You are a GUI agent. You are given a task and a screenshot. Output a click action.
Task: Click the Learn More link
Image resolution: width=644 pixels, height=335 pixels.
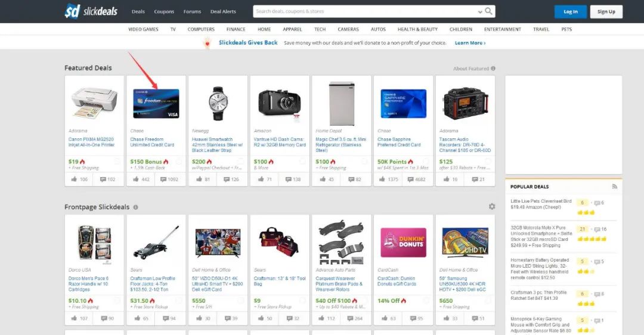pyautogui.click(x=470, y=43)
